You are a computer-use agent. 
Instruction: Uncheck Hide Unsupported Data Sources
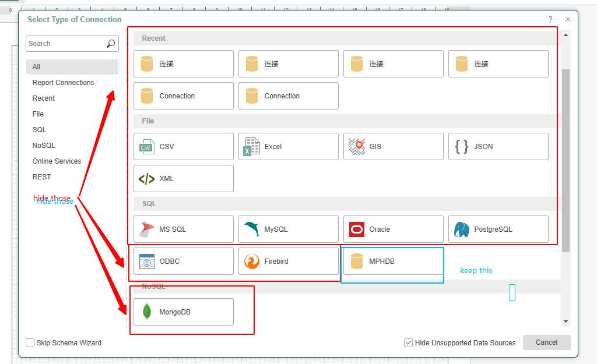pyautogui.click(x=408, y=342)
